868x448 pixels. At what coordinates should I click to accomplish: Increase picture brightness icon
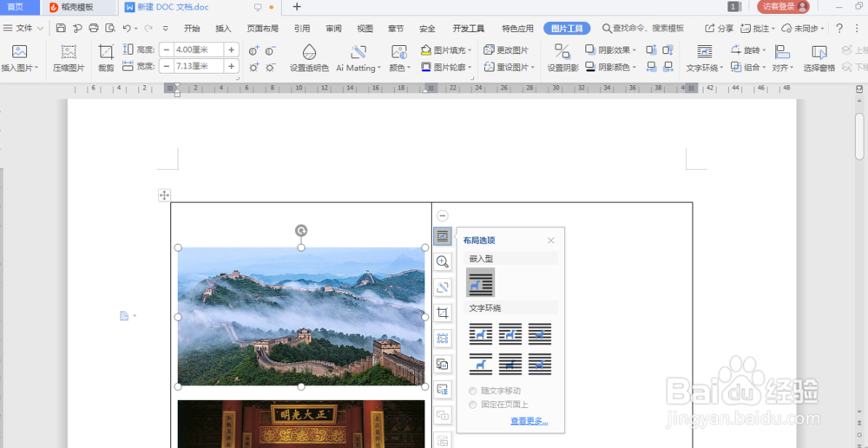[x=254, y=67]
